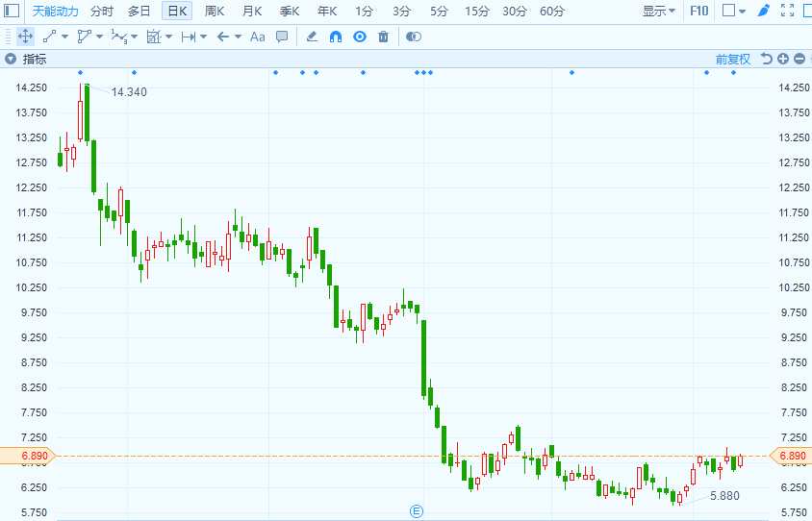The height and width of the screenshot is (521, 812).
Task: Collapse the 指标 indicator panel arrow
Action: pyautogui.click(x=11, y=59)
